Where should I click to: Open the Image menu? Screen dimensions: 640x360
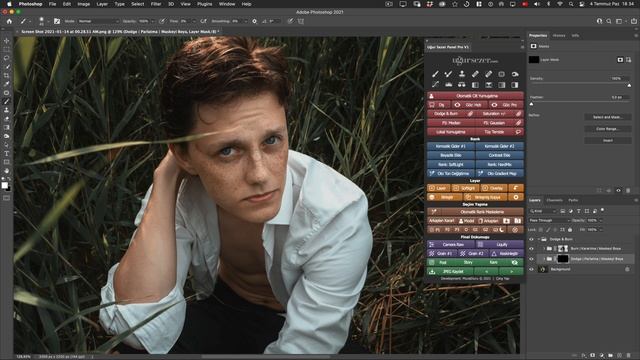[84, 4]
